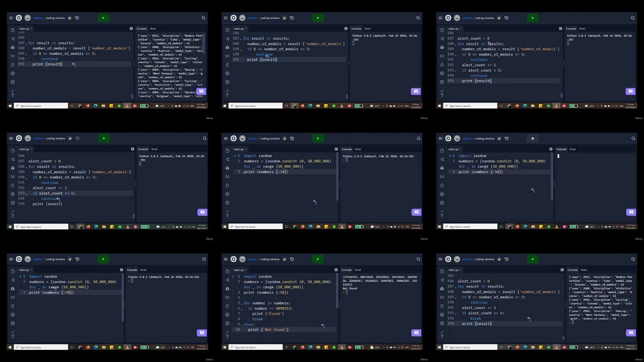This screenshot has height=362, width=644.
Task: Click VLC taskbar icon below line-193 'break' window
Action: pos(556,347)
